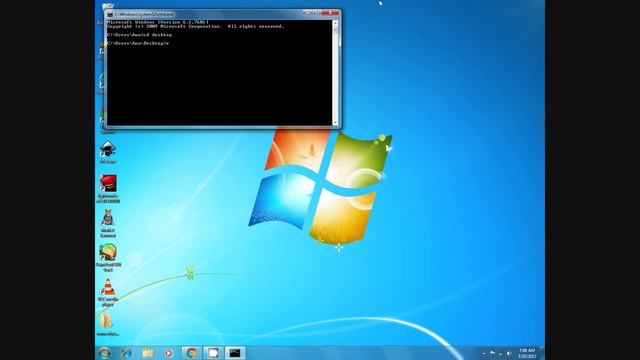The width and height of the screenshot is (640, 360).
Task: Launch Internet Explorer from the taskbar
Action: (x=126, y=353)
